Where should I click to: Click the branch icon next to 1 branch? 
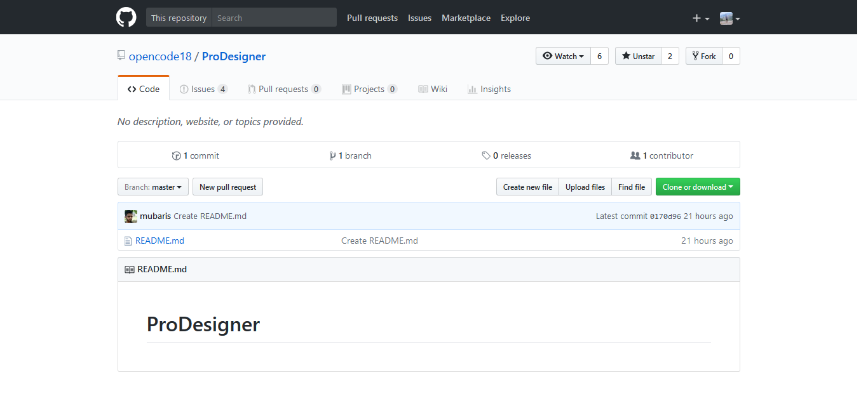(332, 155)
